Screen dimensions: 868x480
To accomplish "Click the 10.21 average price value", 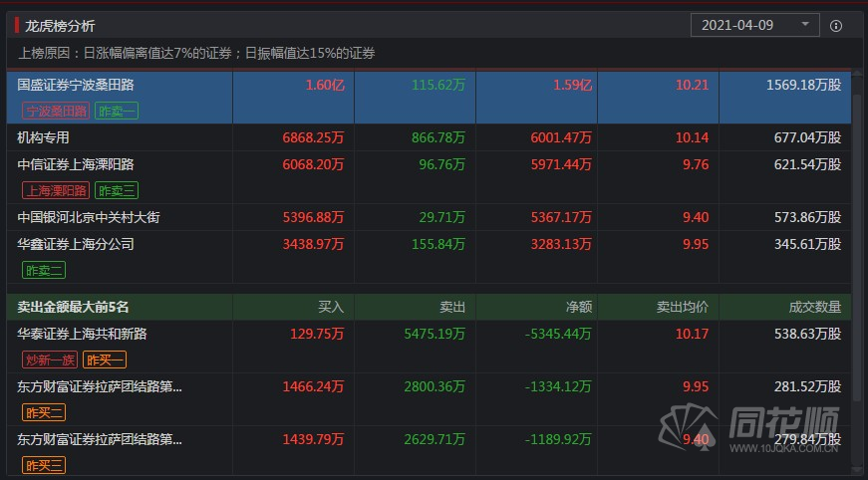I will tap(692, 85).
